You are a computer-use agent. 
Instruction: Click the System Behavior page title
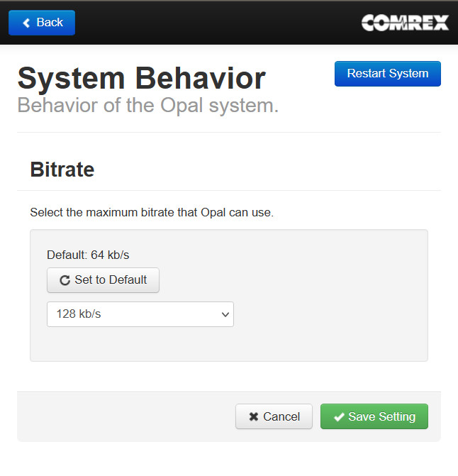pyautogui.click(x=142, y=78)
